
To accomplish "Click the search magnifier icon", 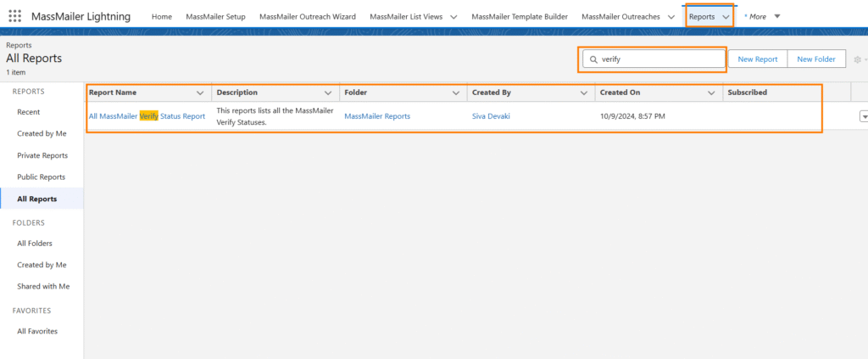I will click(x=592, y=59).
